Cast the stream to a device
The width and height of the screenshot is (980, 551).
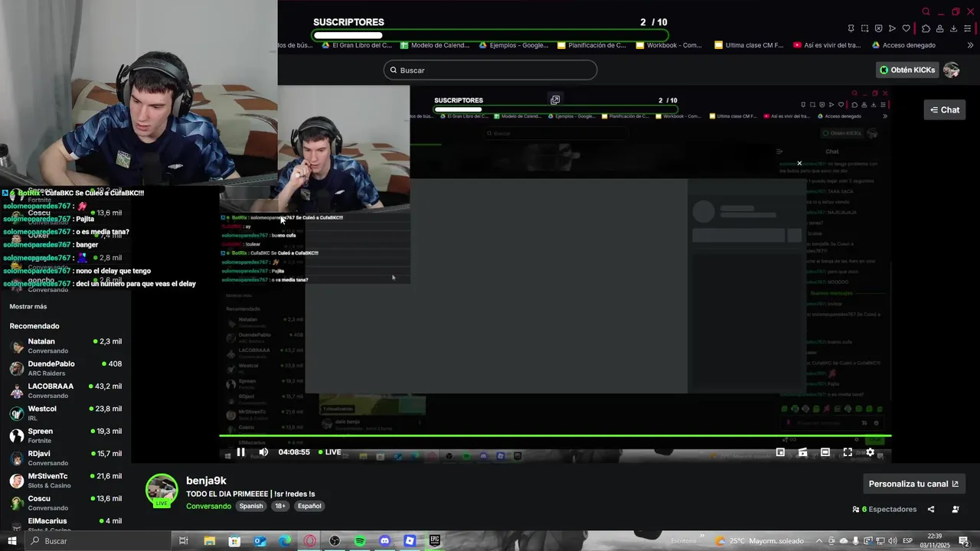[802, 452]
